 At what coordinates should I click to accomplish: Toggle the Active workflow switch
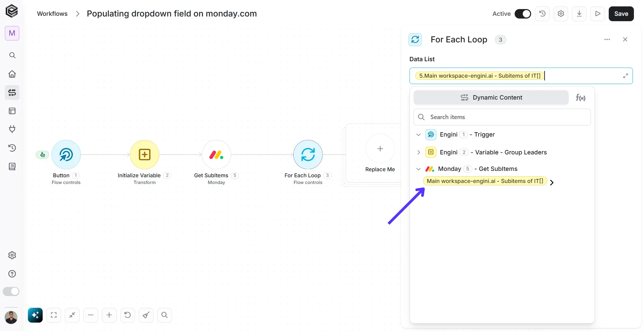[x=523, y=14]
